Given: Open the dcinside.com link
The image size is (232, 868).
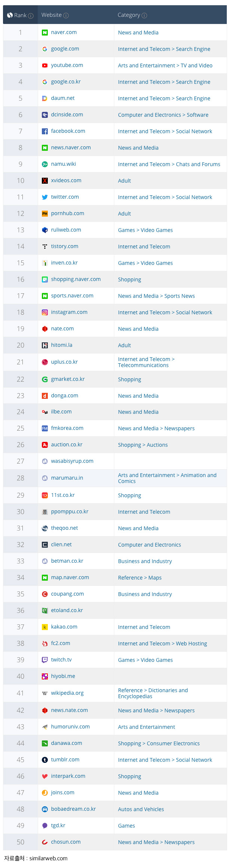Looking at the screenshot, I should click(x=67, y=115).
